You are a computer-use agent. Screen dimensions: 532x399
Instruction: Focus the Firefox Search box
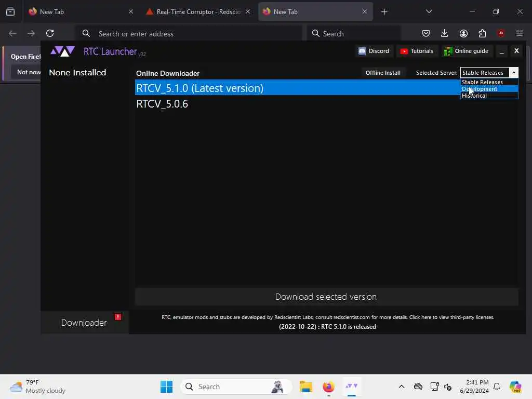354,34
